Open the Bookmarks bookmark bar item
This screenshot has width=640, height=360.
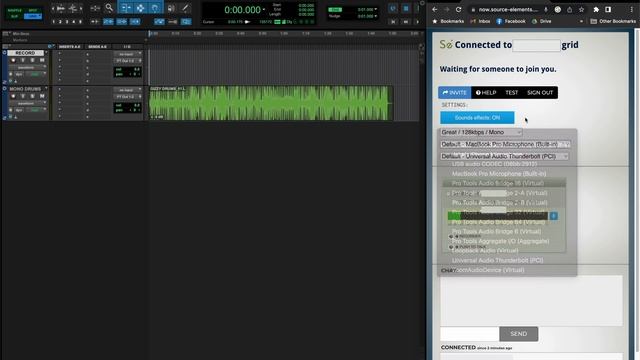(x=448, y=21)
